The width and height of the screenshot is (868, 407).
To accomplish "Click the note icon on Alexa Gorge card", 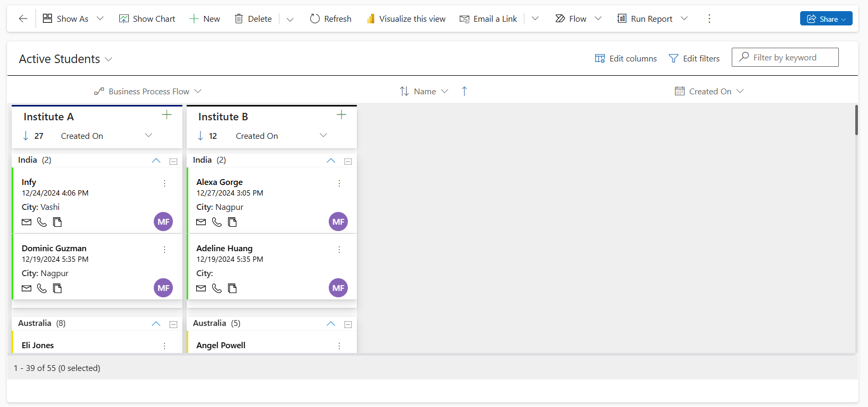I will [232, 222].
